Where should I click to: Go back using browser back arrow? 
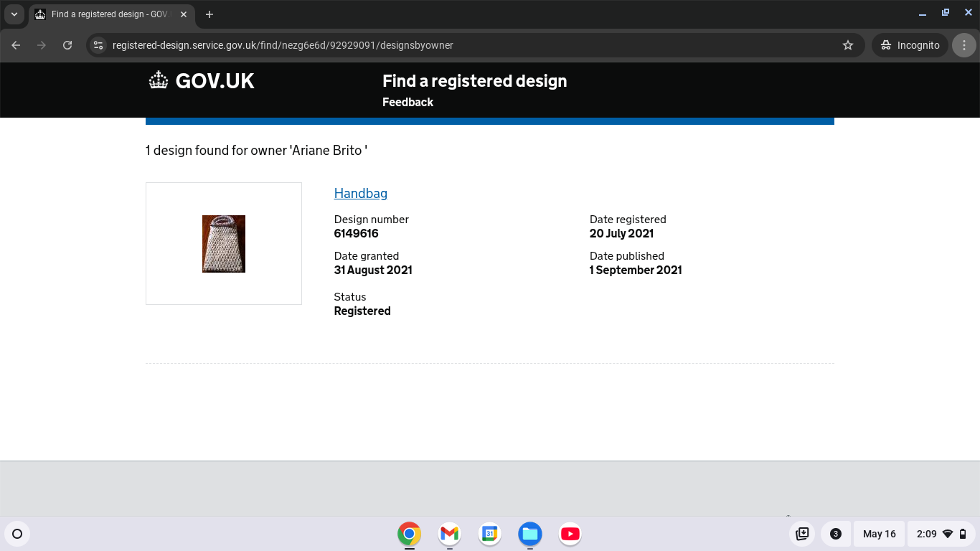(16, 45)
